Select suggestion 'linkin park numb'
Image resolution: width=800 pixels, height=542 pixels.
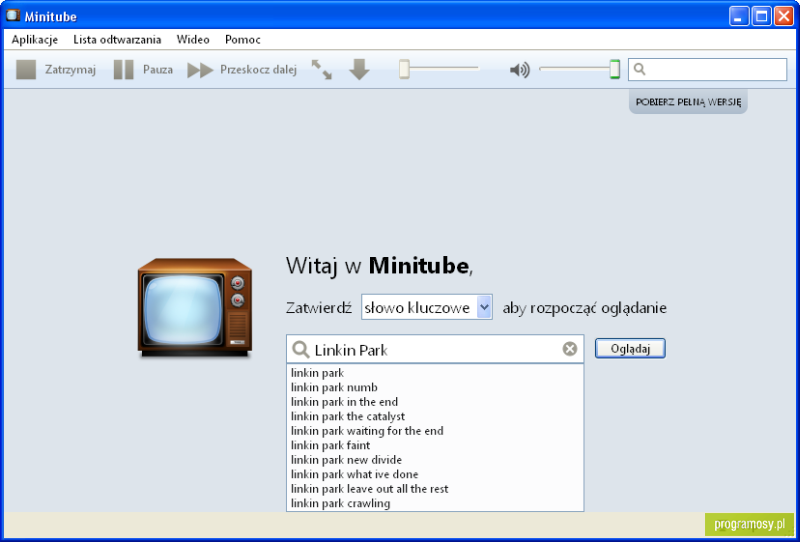(x=435, y=387)
